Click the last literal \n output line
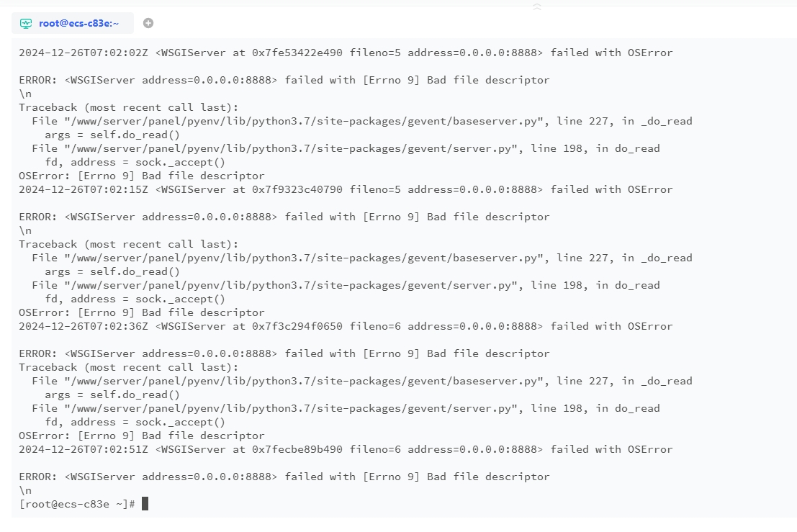This screenshot has height=532, width=797. [x=25, y=490]
